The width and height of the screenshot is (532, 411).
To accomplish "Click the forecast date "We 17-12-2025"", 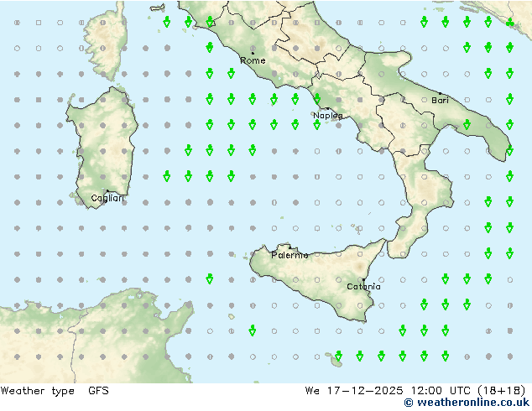I will [354, 390].
